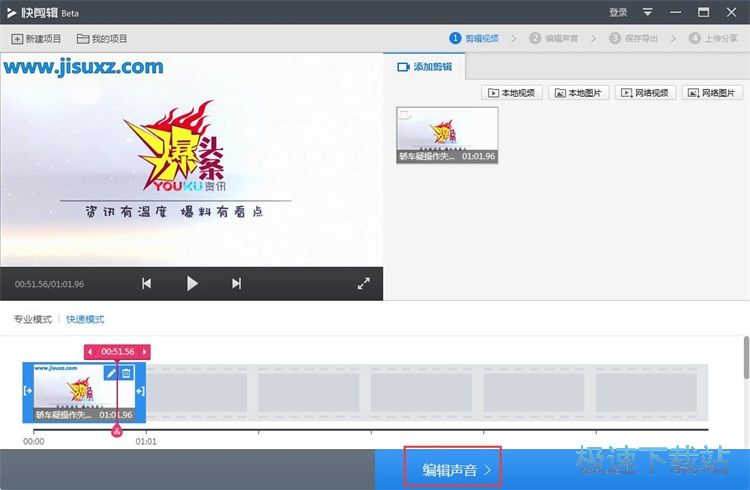Screen dimensions: 750x490
Task: Click the clip's left trim handle
Action: 28,391
